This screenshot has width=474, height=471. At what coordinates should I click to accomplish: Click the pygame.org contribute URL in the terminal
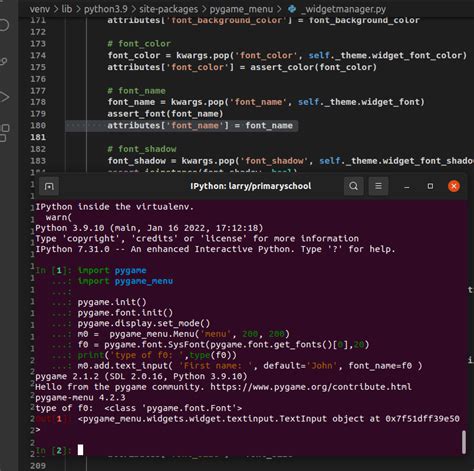click(x=311, y=387)
